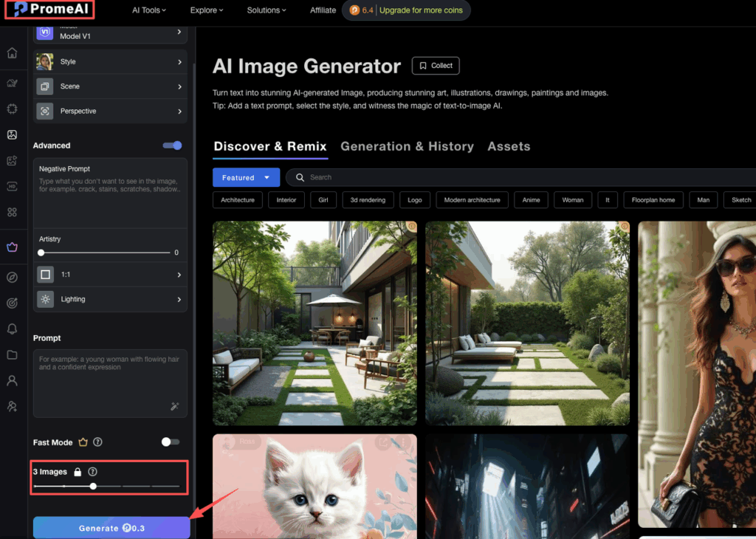Viewport: 756px width, 539px height.
Task: Open the folder icon in sidebar
Action: 12,355
